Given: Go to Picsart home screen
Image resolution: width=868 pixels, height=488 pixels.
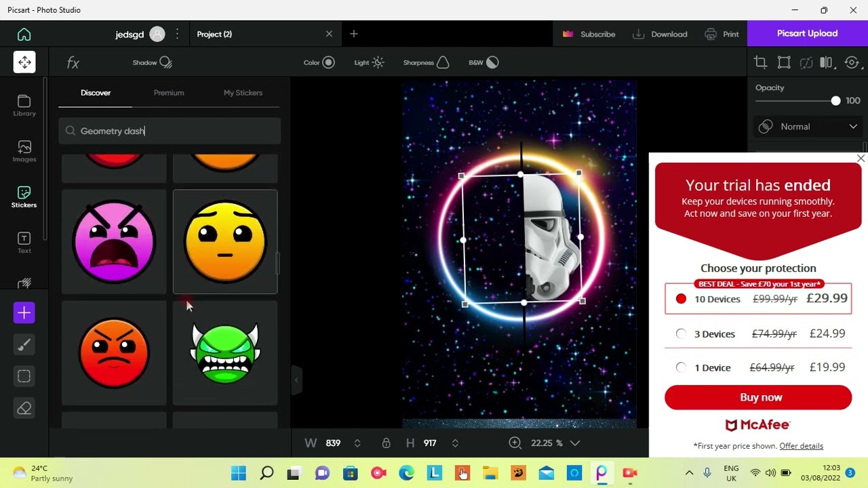Looking at the screenshot, I should point(24,34).
